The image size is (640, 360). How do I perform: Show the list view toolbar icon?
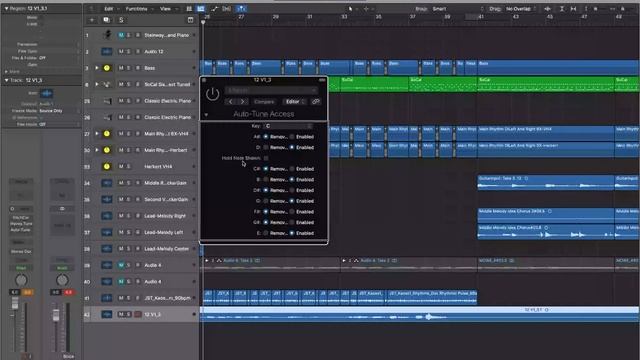point(189,9)
